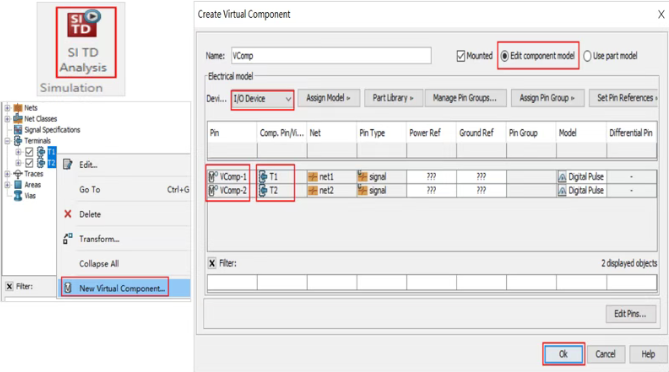Select the VComp-2 pin row
Screen dimensions: 669x372
(232, 190)
